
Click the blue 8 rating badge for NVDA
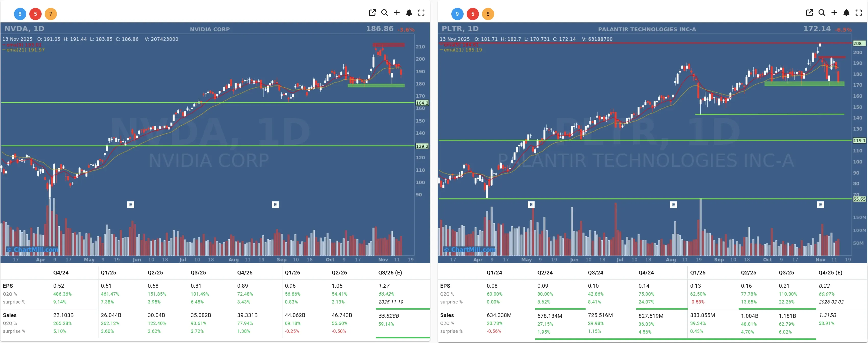[20, 14]
